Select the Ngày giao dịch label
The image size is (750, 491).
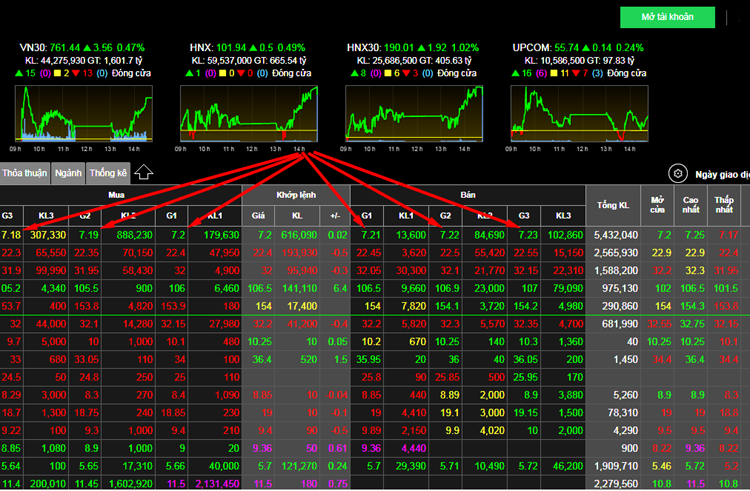tap(722, 173)
